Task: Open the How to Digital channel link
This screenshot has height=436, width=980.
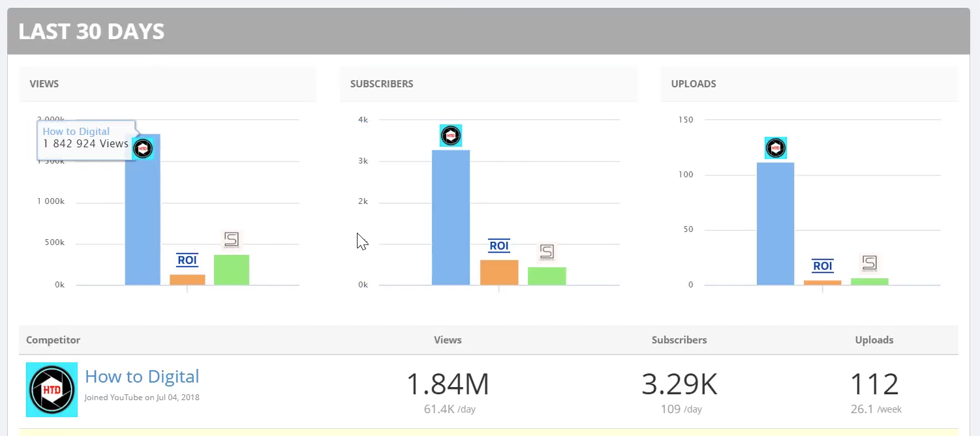Action: coord(142,377)
